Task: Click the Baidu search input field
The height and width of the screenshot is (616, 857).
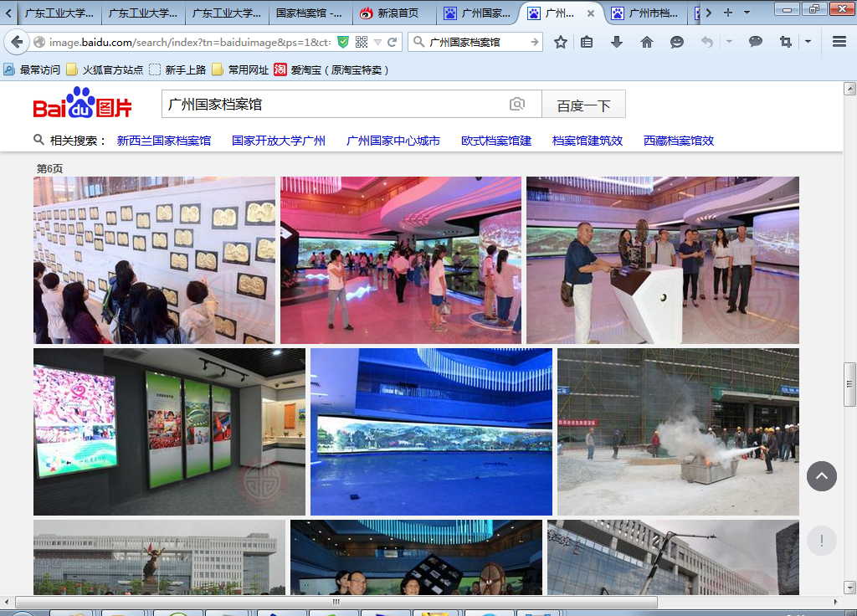Action: point(335,105)
